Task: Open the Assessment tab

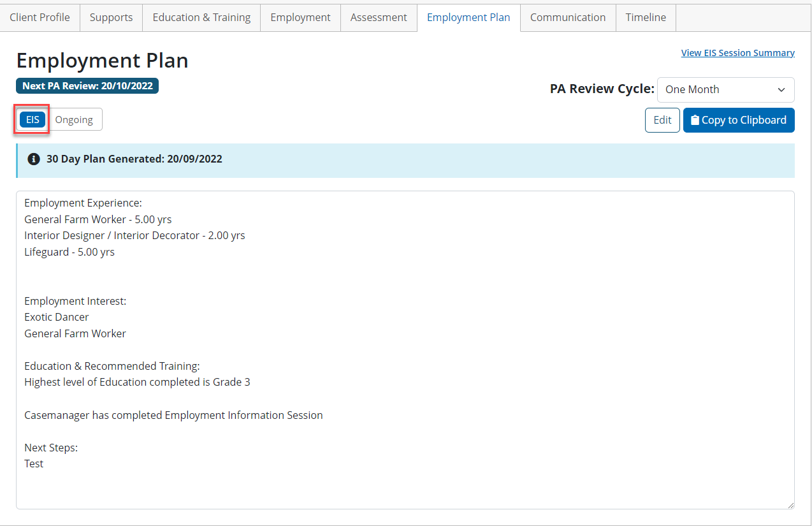Action: pos(379,18)
